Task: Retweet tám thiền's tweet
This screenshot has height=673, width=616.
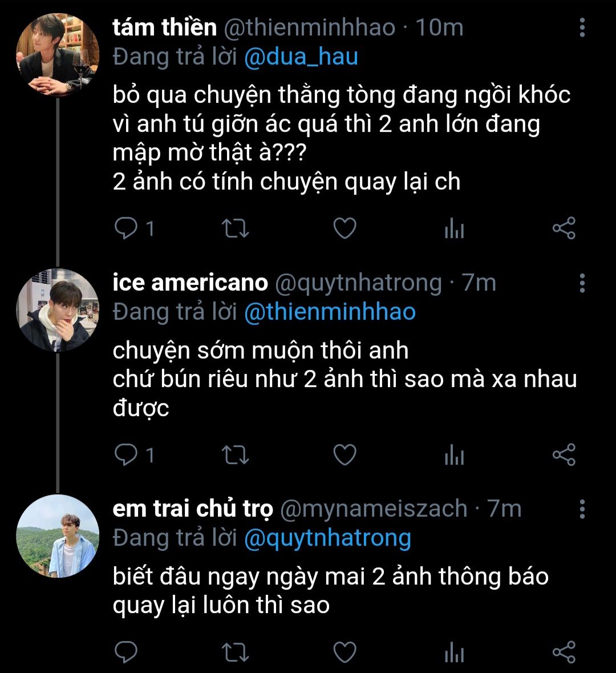Action: (x=234, y=229)
